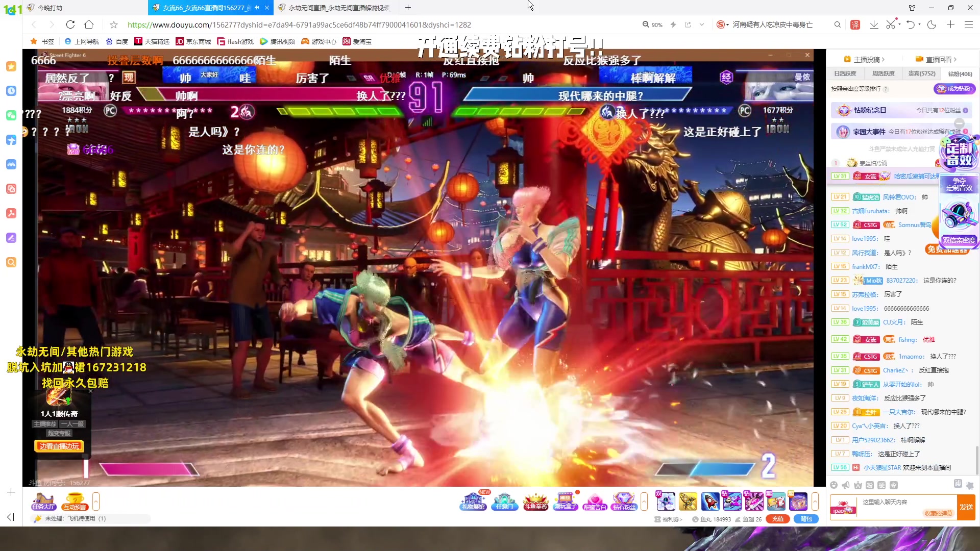Open the 任意门 icon
Screen dimensions: 980x551
tap(504, 502)
